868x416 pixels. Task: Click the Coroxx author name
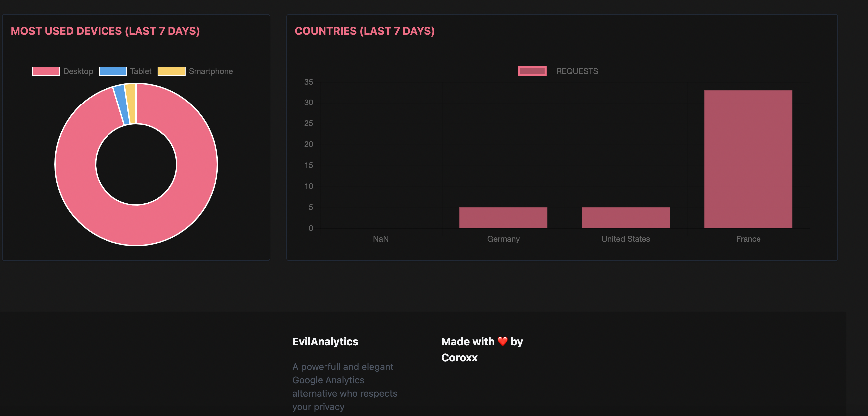[459, 357]
